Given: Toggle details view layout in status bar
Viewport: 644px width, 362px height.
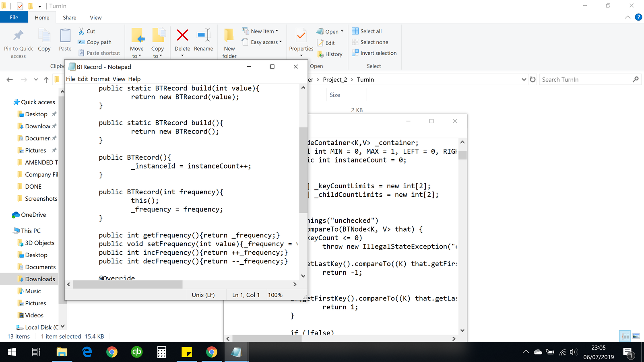Looking at the screenshot, I should click(x=625, y=336).
